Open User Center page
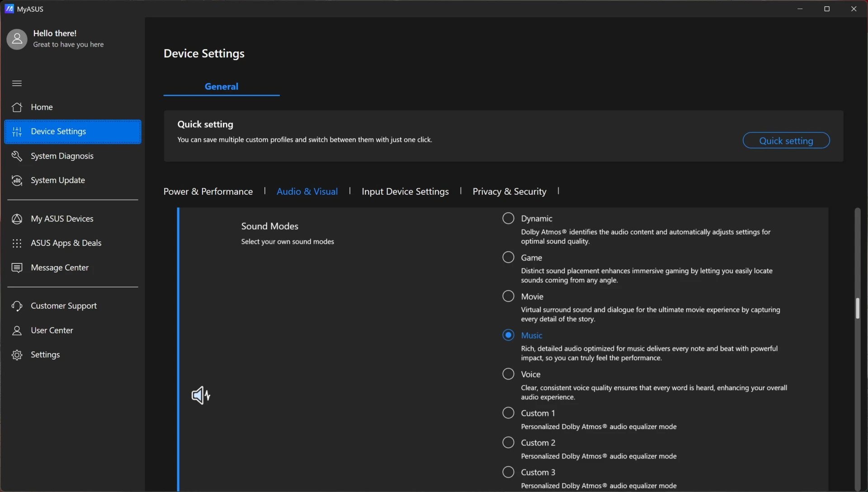The height and width of the screenshot is (492, 868). tap(72, 330)
